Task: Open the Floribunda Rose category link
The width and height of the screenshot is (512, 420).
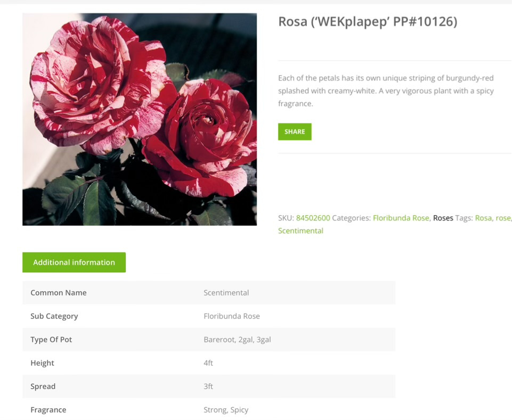Action: 401,218
